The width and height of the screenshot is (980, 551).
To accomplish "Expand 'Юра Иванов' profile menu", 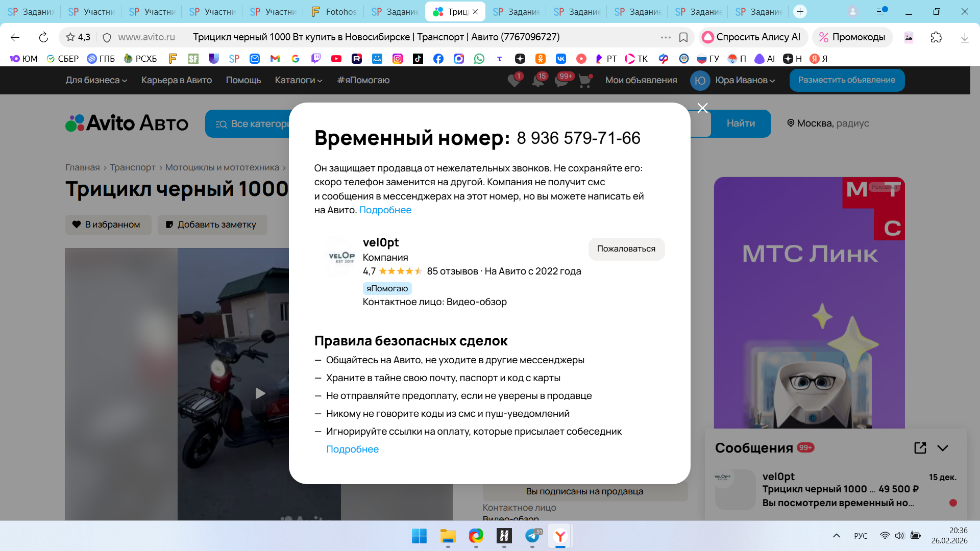I will point(744,80).
